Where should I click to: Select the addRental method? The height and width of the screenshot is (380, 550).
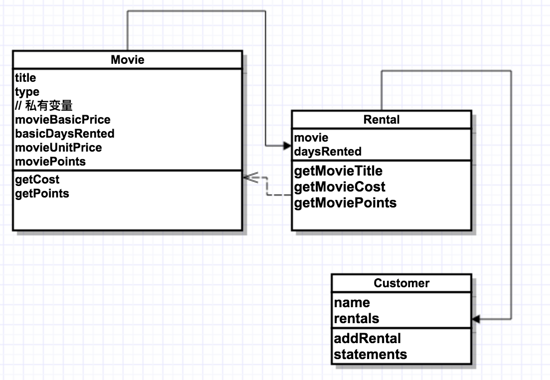click(367, 339)
